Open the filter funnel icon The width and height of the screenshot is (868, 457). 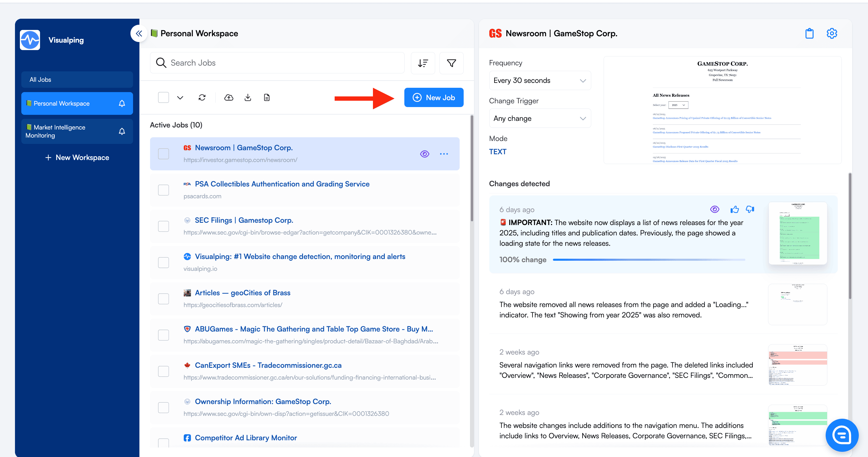click(x=452, y=63)
